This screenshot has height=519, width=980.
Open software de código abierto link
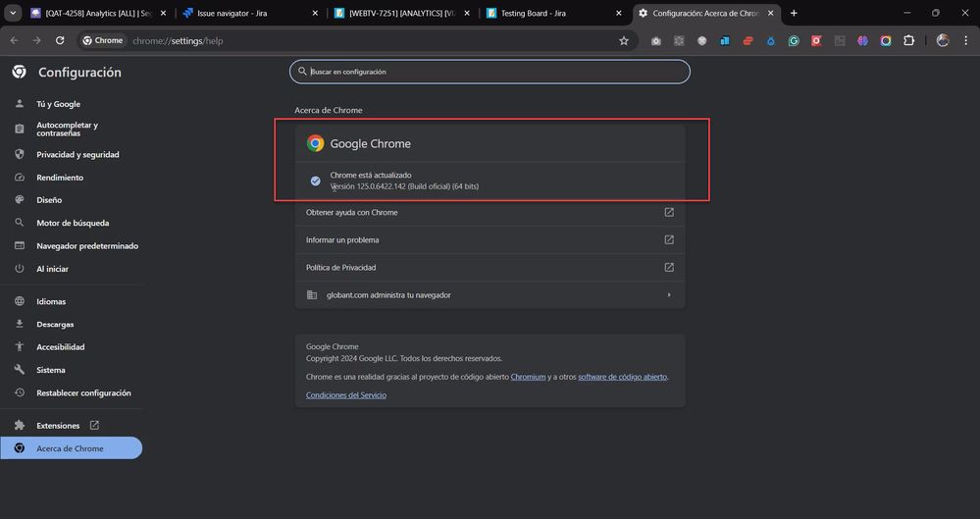click(623, 377)
